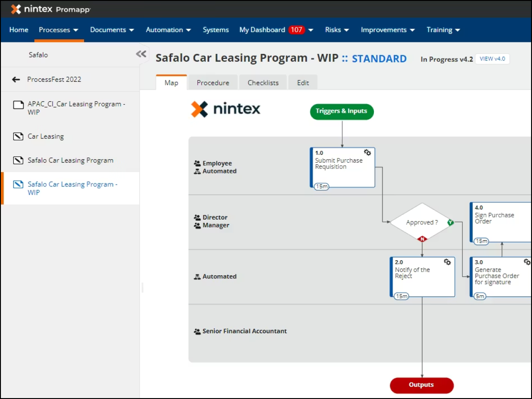
Task: Click the people icon beside Employee role
Action: (x=197, y=163)
